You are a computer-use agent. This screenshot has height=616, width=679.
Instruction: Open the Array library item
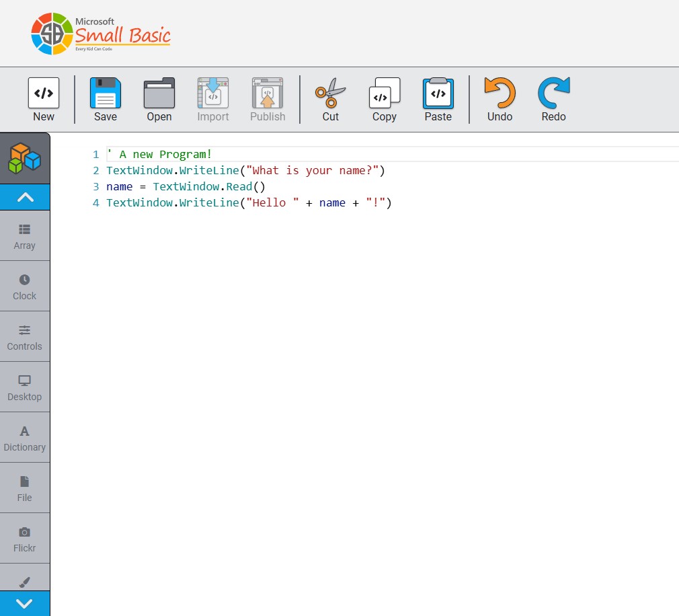tap(25, 236)
